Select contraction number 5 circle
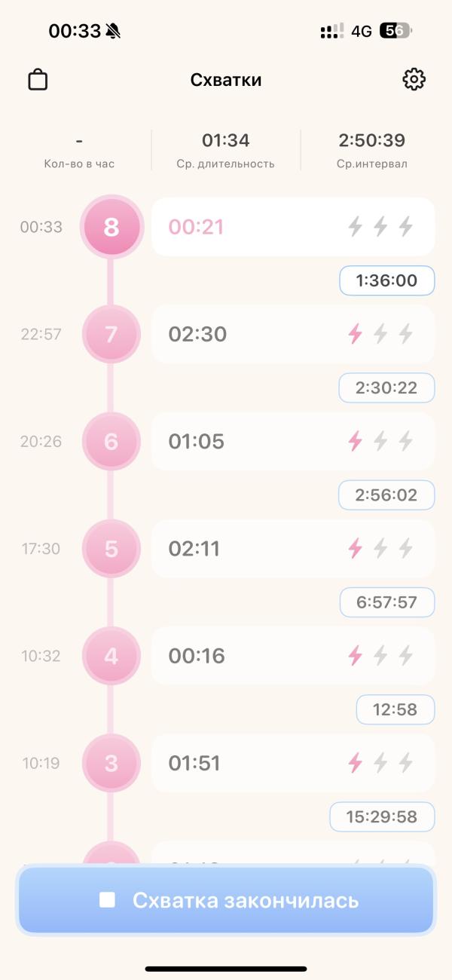Viewport: 452px width, 980px height. (x=111, y=548)
